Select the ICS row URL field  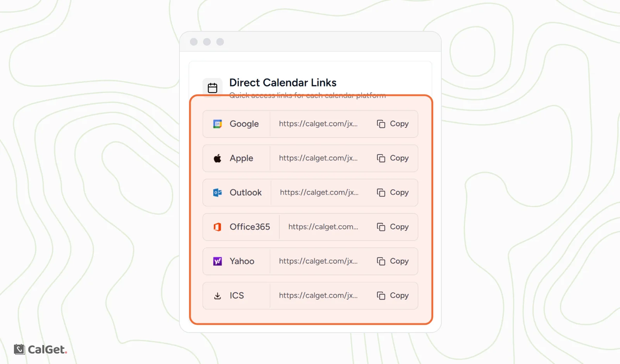[318, 295]
